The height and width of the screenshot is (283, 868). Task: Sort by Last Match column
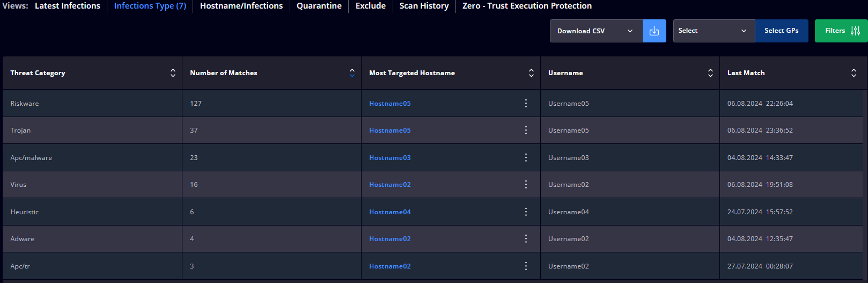pos(854,73)
